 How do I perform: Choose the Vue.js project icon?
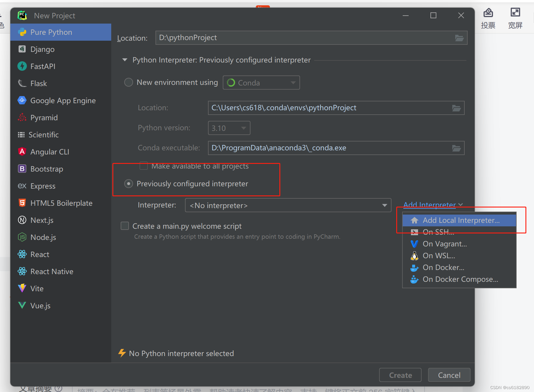pos(22,305)
